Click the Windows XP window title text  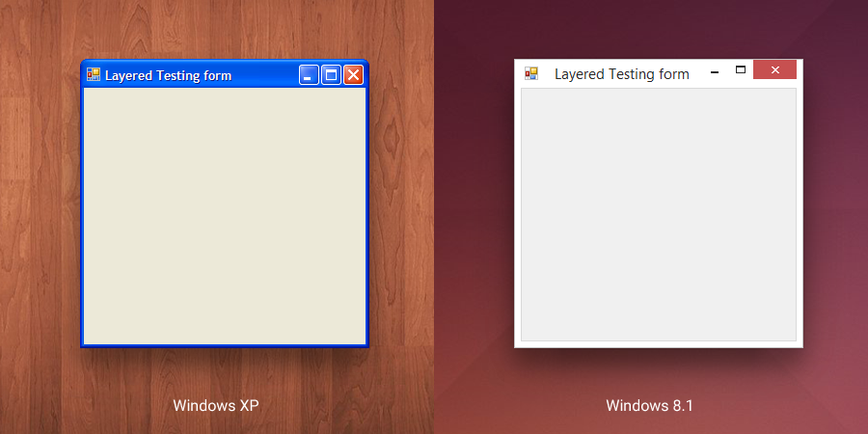tap(168, 75)
